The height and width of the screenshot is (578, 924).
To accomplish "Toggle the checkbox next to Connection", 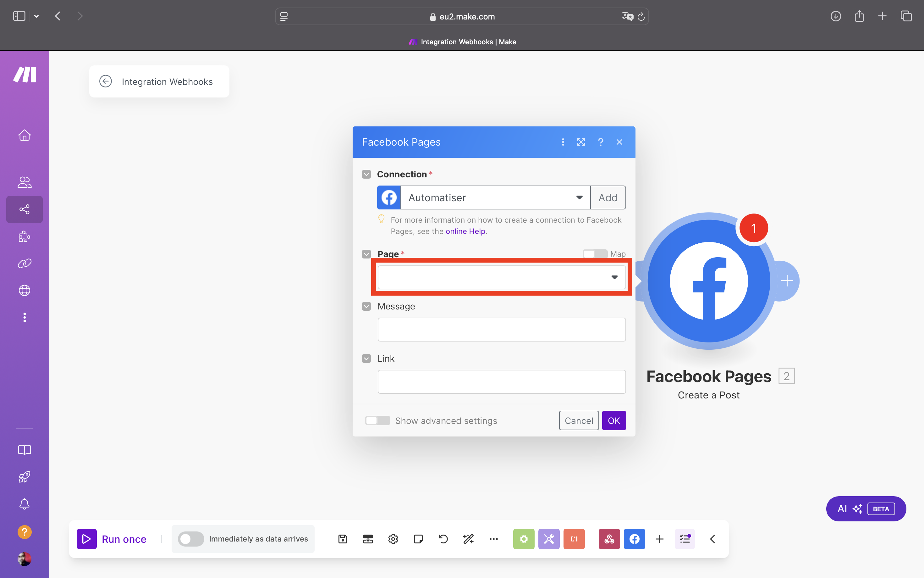I will [x=366, y=174].
